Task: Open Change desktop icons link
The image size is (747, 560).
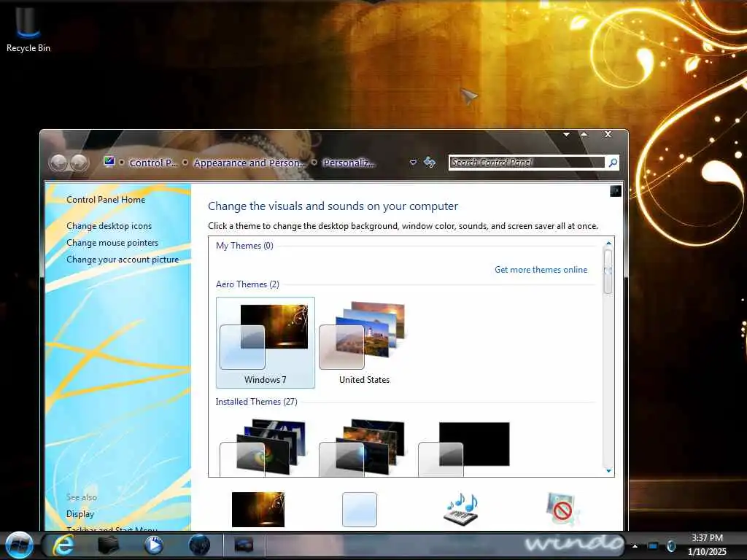Action: 109,226
